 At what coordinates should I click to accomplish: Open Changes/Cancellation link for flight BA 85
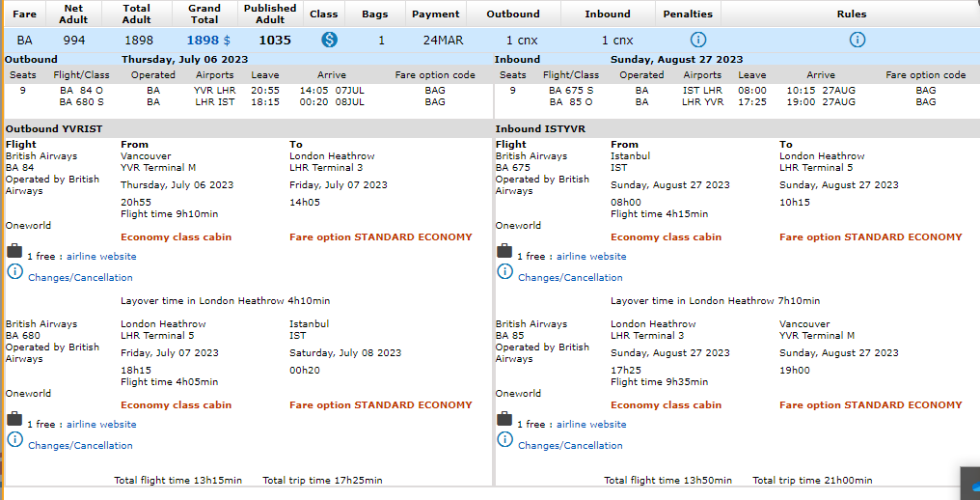(x=570, y=446)
